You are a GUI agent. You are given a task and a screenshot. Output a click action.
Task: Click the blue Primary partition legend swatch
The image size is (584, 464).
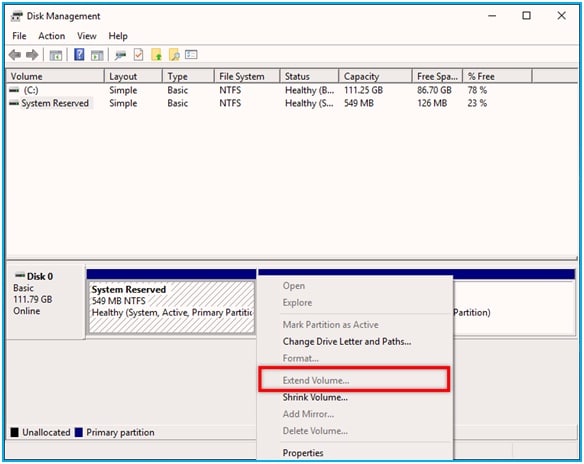click(x=79, y=432)
